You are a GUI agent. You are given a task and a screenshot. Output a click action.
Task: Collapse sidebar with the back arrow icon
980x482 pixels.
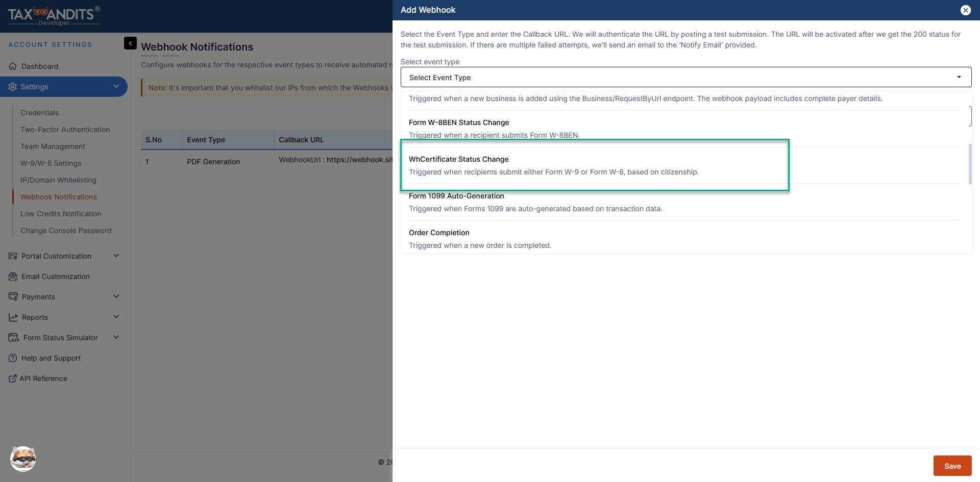(x=130, y=43)
